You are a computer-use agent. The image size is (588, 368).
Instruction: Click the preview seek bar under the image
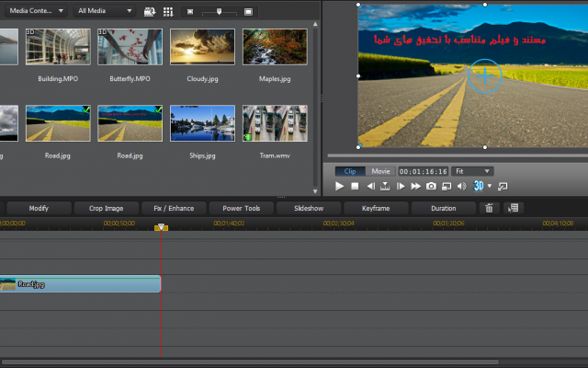(x=458, y=155)
